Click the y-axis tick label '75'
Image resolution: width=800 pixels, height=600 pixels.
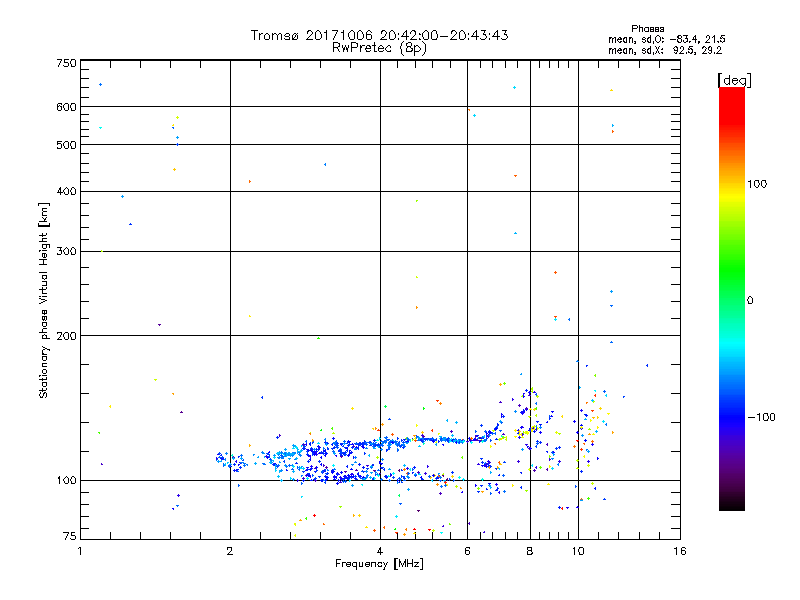pos(70,536)
